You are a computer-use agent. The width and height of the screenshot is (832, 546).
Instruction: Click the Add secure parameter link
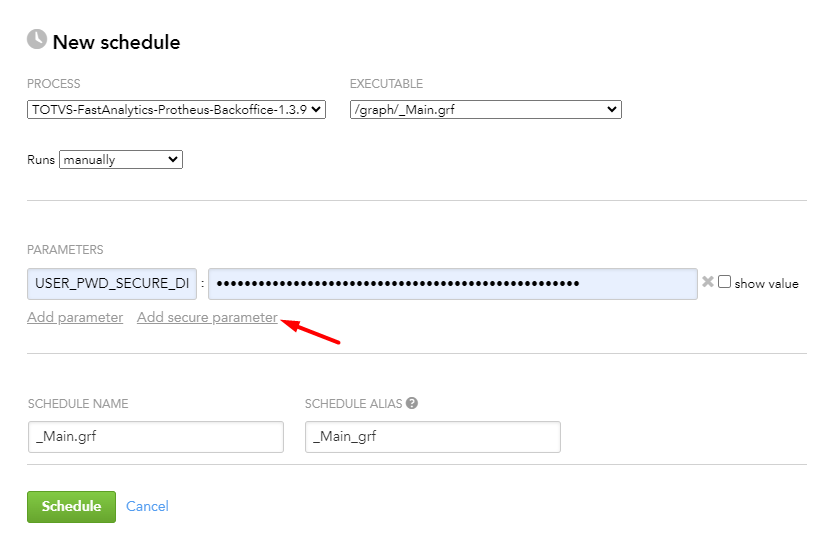tap(207, 317)
